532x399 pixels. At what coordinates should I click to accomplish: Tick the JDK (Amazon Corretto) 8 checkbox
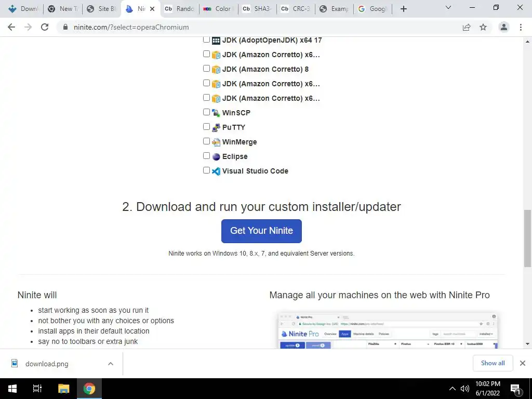coord(206,69)
